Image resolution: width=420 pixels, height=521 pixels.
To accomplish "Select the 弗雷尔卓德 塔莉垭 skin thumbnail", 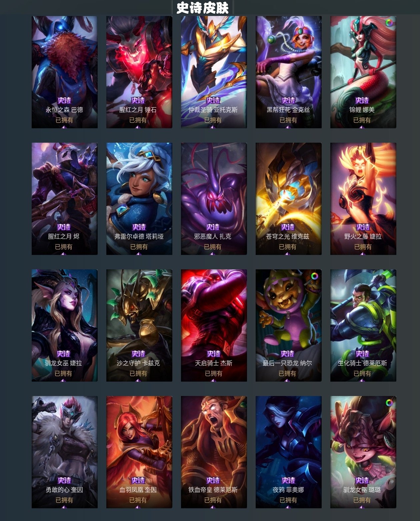I will [x=139, y=199].
